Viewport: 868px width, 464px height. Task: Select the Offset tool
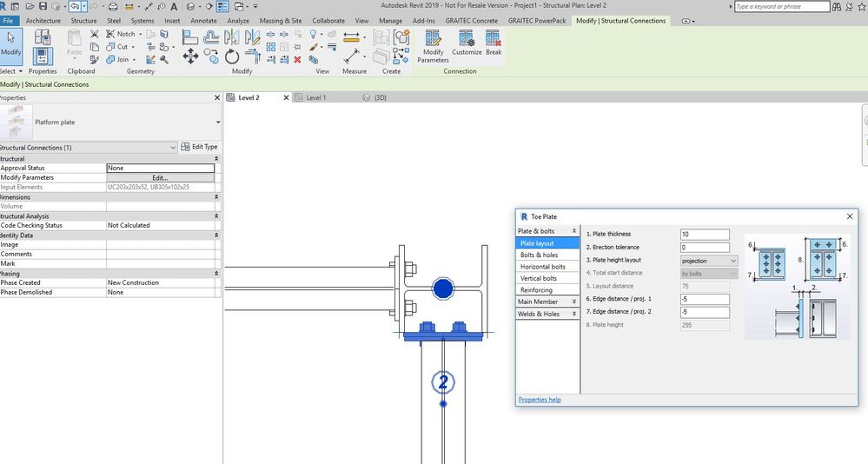click(211, 37)
